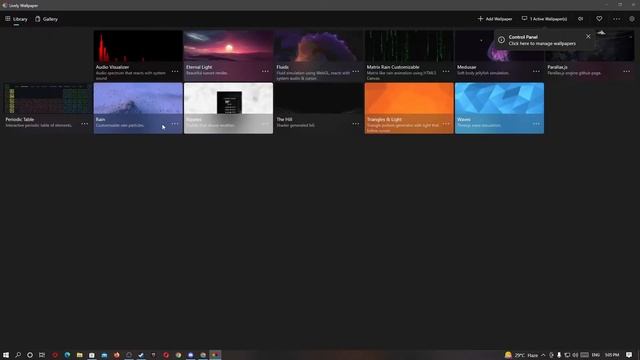The width and height of the screenshot is (640, 360).
Task: Select the Matrix Rain Customizable thumbnail
Action: click(409, 46)
